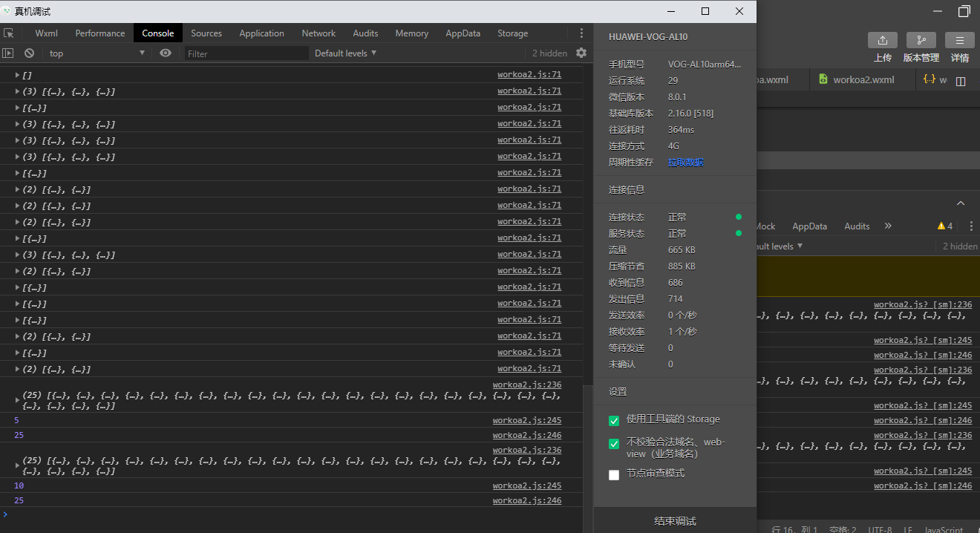Uncheck 使用工具端的 Storage checkbox
Viewport: 980px width, 533px height.
click(x=614, y=420)
